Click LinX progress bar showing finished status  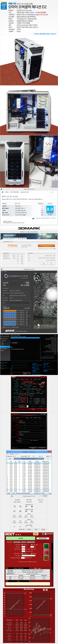pyautogui.click(x=29, y=459)
